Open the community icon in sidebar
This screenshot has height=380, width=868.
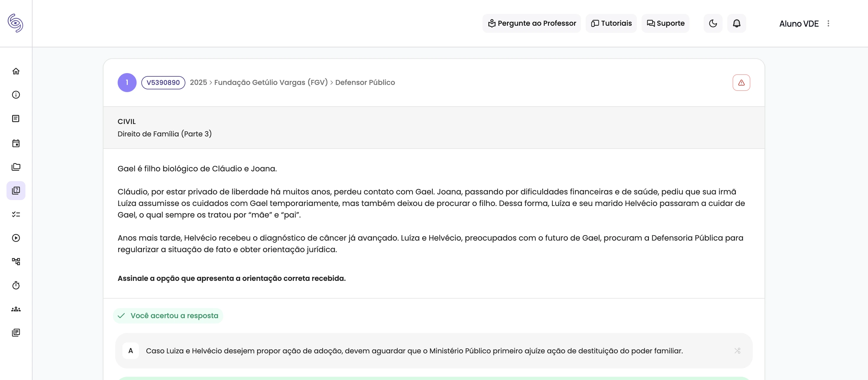tap(16, 309)
